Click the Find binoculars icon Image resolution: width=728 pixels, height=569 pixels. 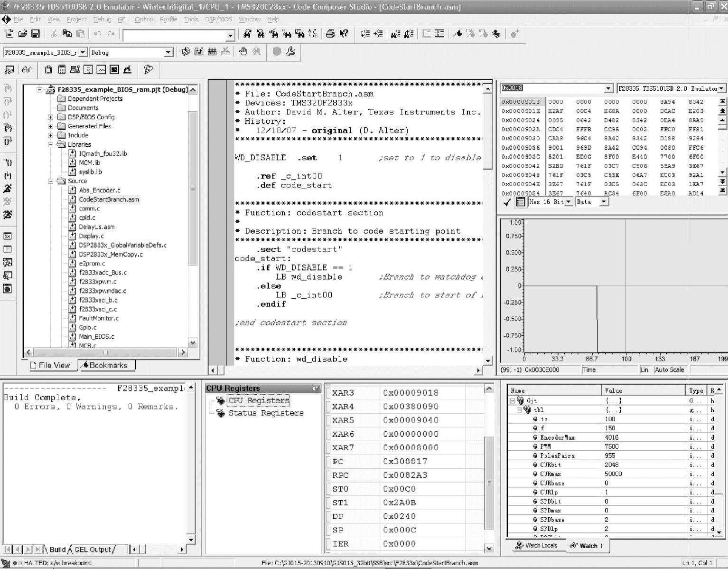pyautogui.click(x=247, y=34)
